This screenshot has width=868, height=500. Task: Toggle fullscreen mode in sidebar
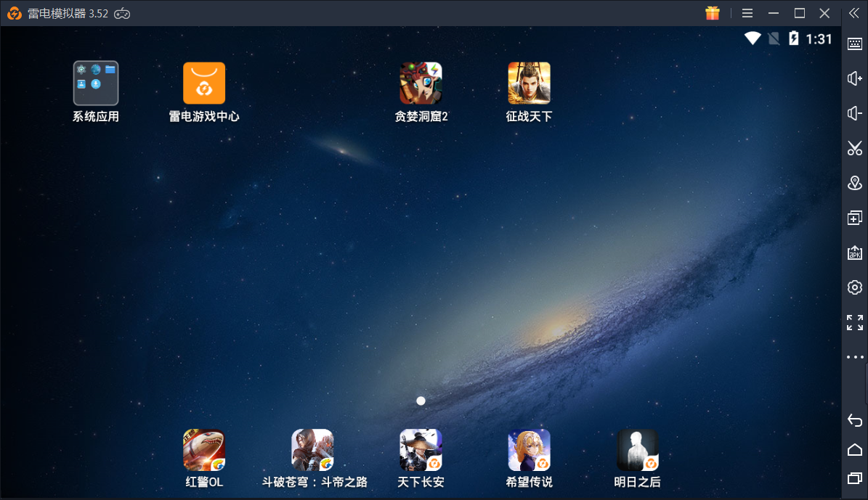coord(855,322)
